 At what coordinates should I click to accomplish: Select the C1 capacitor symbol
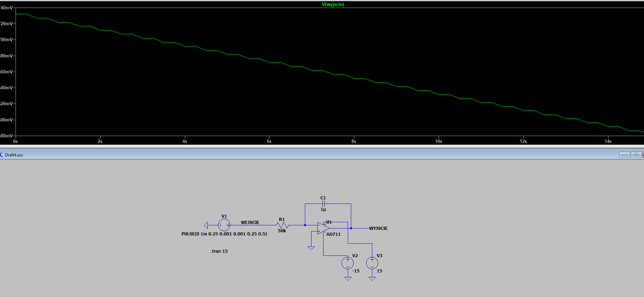pyautogui.click(x=323, y=204)
